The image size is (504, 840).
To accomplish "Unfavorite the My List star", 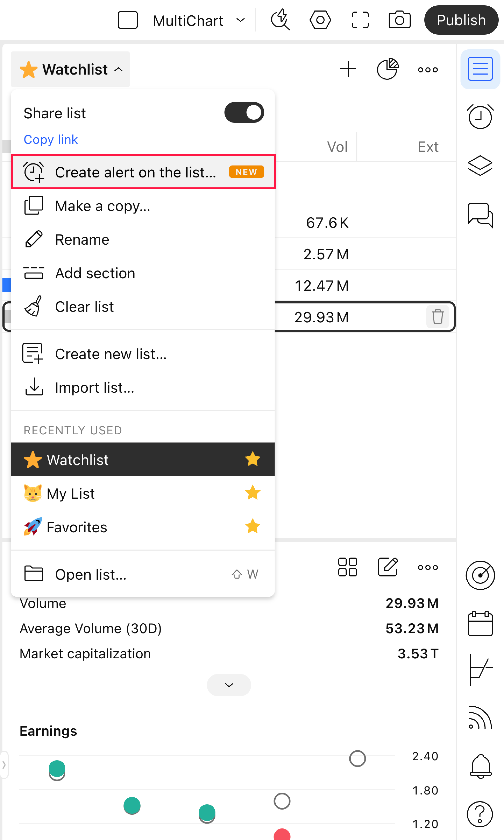I will pos(252,493).
